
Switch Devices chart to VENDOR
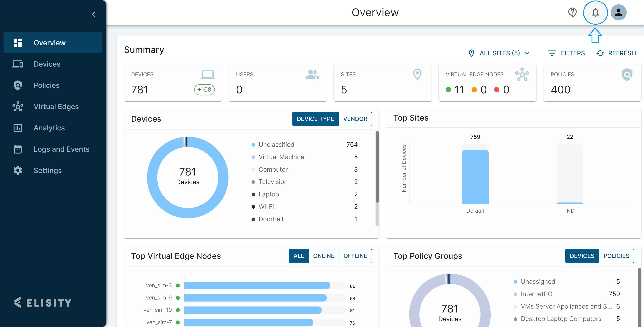pyautogui.click(x=355, y=119)
